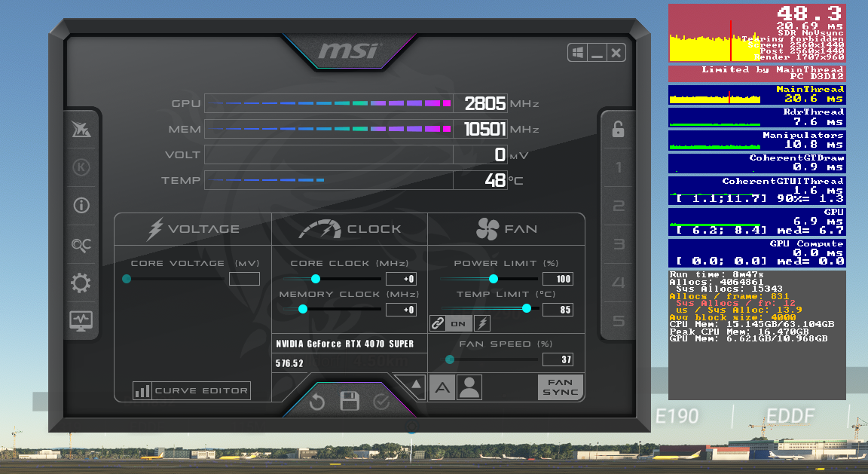This screenshot has width=868, height=474.
Task: Toggle the profile lock icon
Action: coord(618,129)
